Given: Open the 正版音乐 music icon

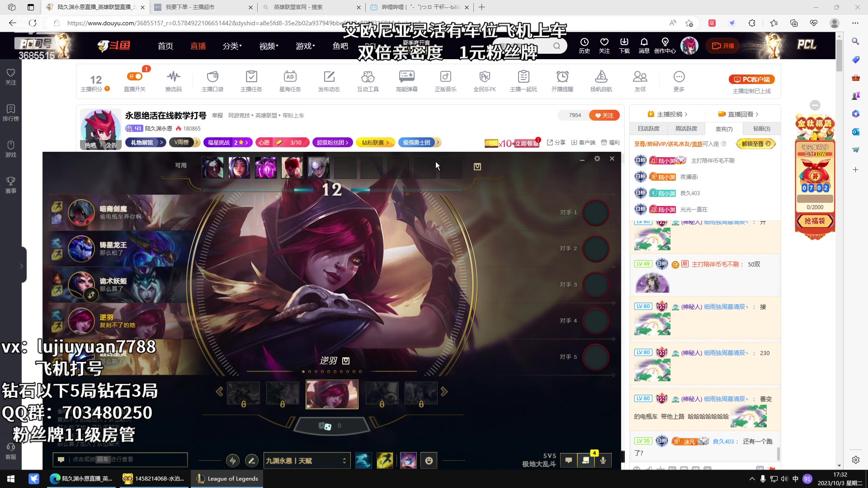Looking at the screenshot, I should 446,81.
